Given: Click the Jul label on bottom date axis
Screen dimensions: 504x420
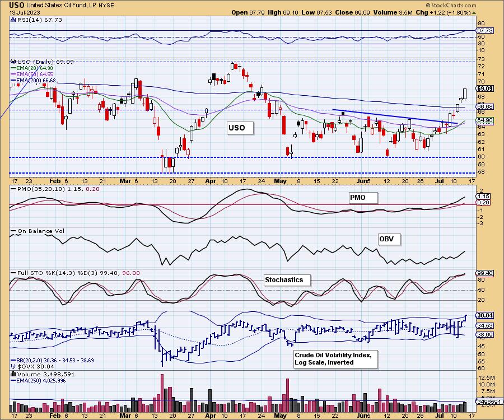Looking at the screenshot, I should [439, 415].
